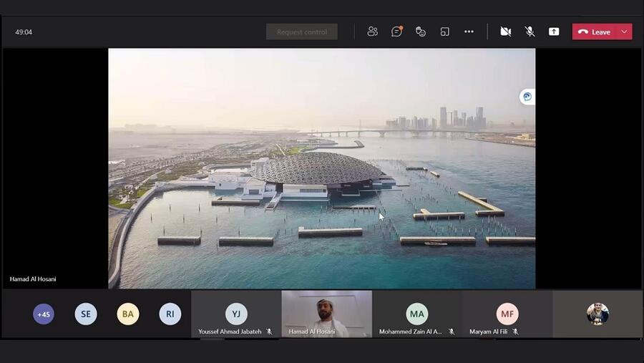Select Maryam Al Fili's participant tile
Viewport: 644px width, 363px height.
507,314
